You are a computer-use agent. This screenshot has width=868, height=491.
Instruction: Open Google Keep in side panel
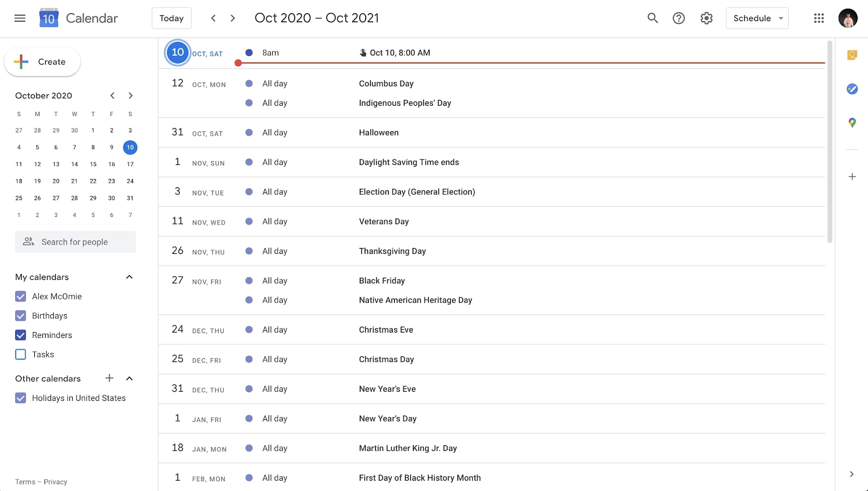852,55
